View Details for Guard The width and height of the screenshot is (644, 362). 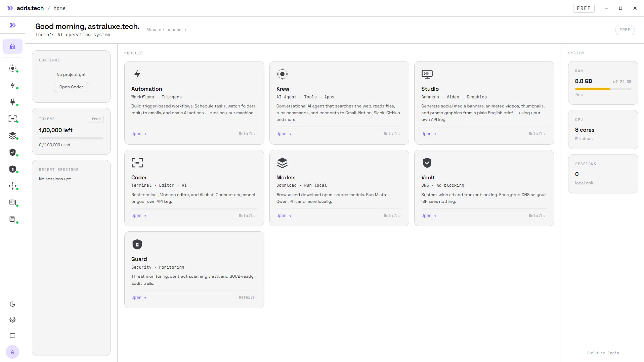(247, 297)
